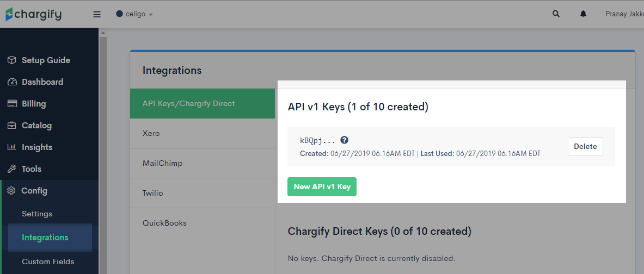Click the help icon beside kBQpj key

point(345,140)
